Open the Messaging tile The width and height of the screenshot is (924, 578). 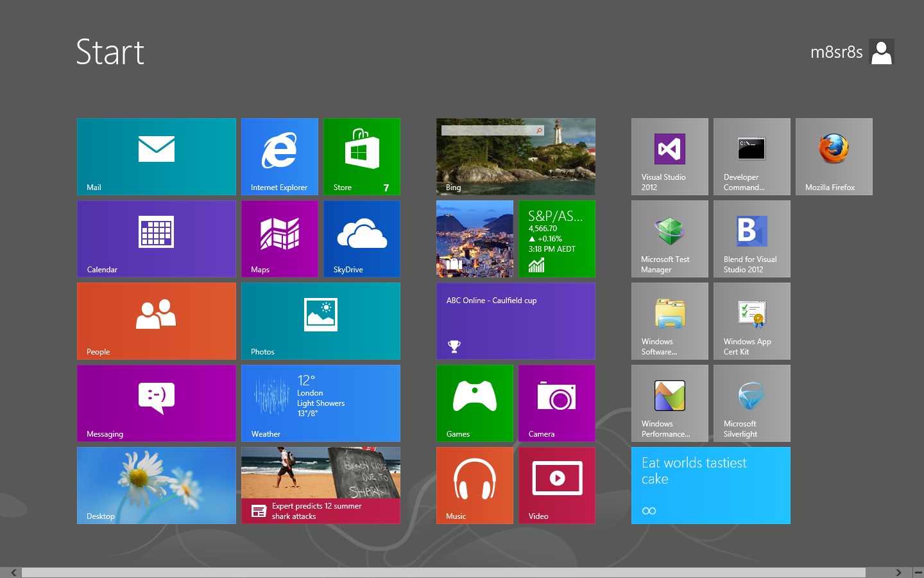click(x=157, y=403)
